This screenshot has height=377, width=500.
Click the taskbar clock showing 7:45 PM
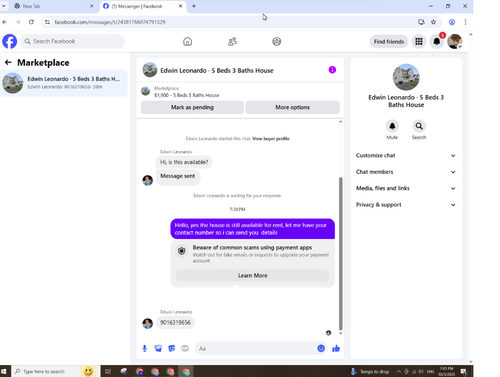pyautogui.click(x=446, y=371)
